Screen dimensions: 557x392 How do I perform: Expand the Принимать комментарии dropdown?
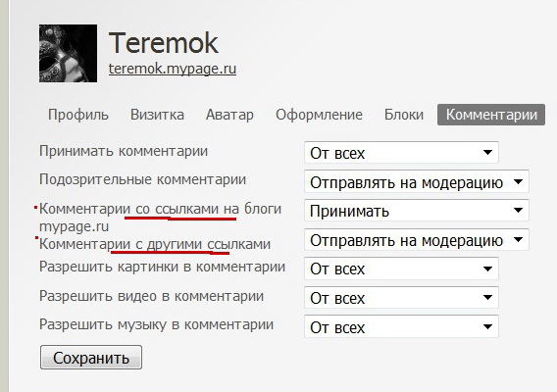coord(401,153)
